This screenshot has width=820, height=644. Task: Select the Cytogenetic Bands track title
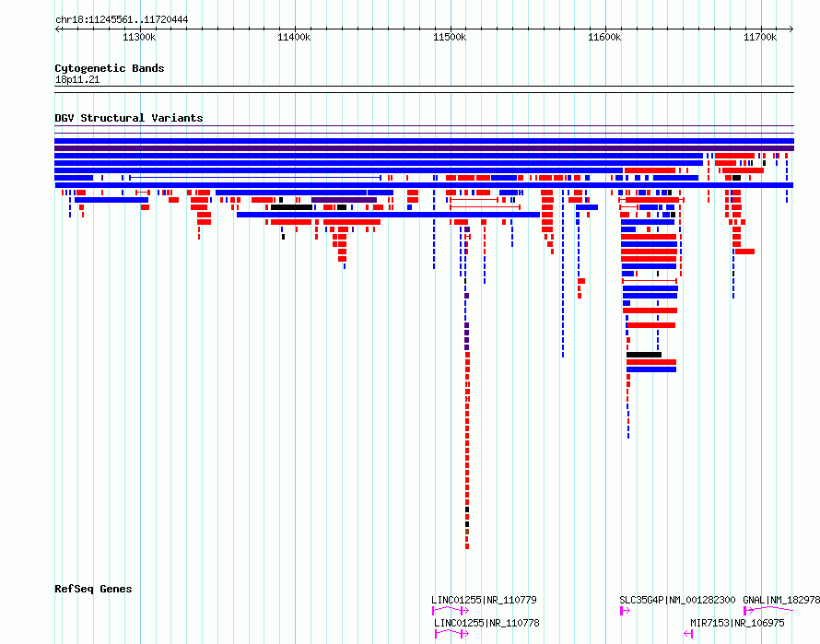tap(110, 68)
